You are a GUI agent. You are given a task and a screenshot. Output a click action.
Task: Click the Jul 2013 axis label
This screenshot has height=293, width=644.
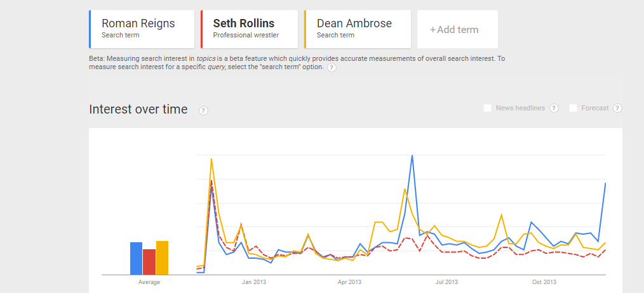pyautogui.click(x=446, y=282)
